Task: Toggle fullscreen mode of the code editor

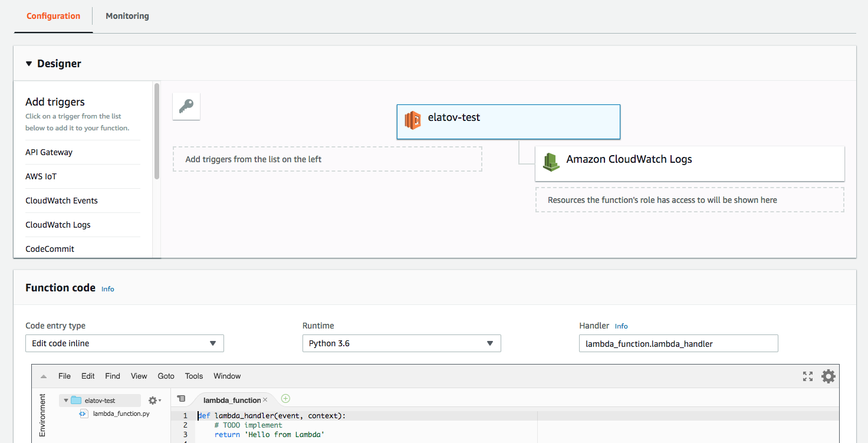Action: click(x=808, y=376)
